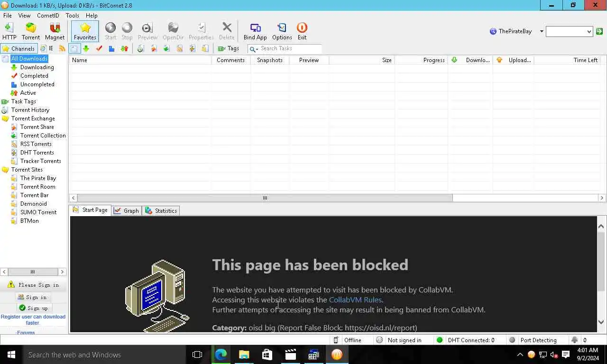Open task Properties from toolbar
Image resolution: width=607 pixels, height=364 pixels.
tap(201, 31)
